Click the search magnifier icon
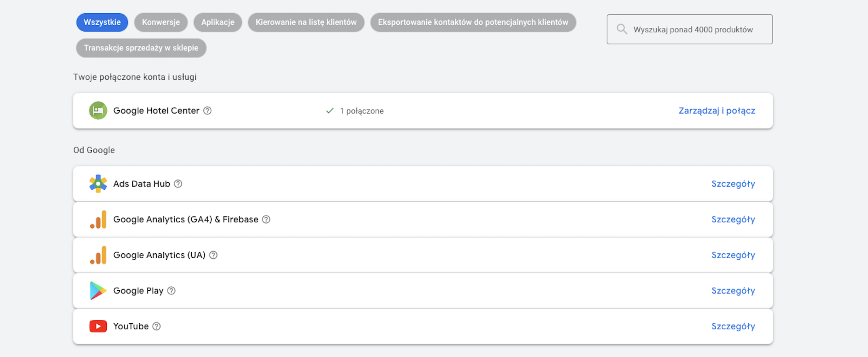The height and width of the screenshot is (357, 868). (x=622, y=29)
